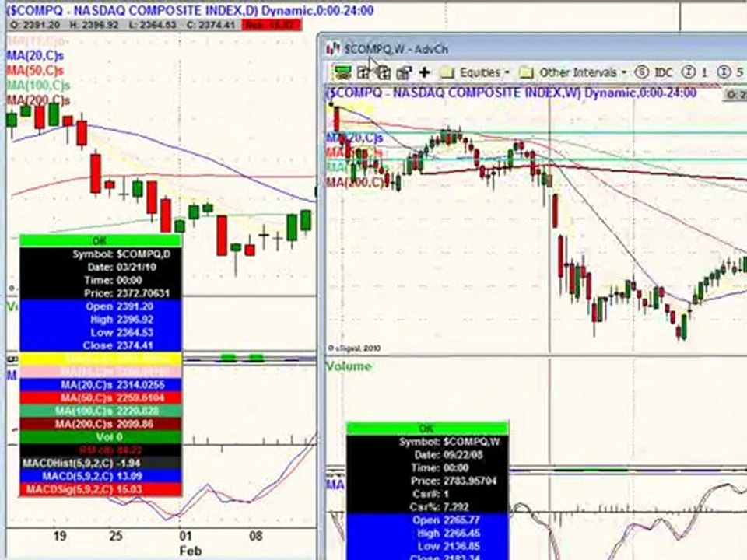Switch to the 1 interval button

click(695, 72)
